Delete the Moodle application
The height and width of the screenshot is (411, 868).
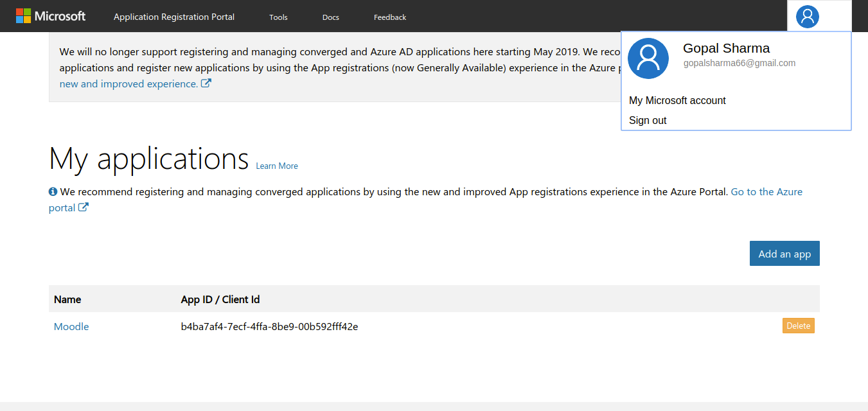click(799, 326)
